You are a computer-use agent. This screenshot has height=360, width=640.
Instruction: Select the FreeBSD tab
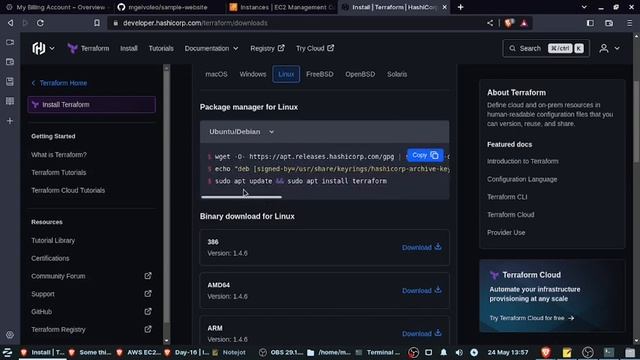click(320, 74)
